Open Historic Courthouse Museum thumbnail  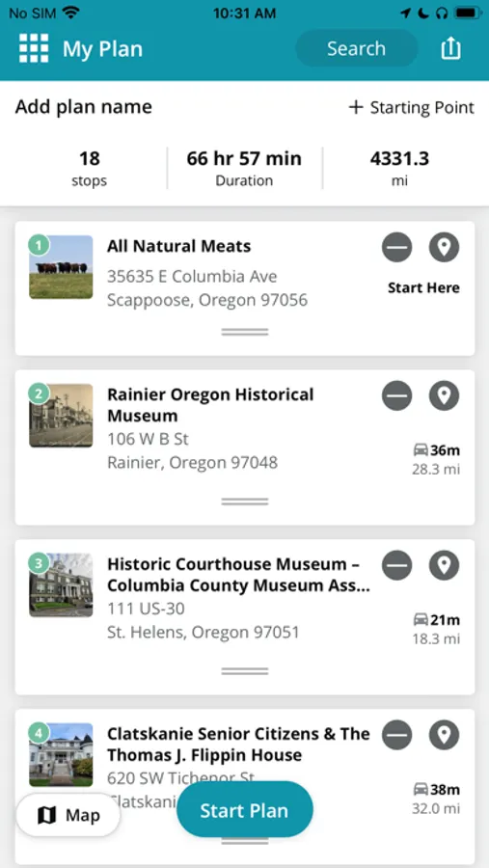61,585
